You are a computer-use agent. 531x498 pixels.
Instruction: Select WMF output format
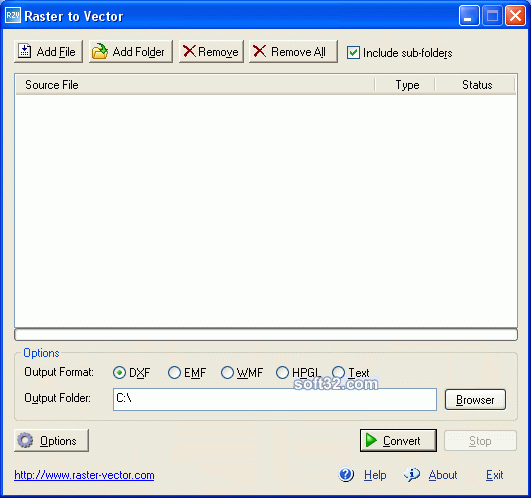(x=227, y=373)
